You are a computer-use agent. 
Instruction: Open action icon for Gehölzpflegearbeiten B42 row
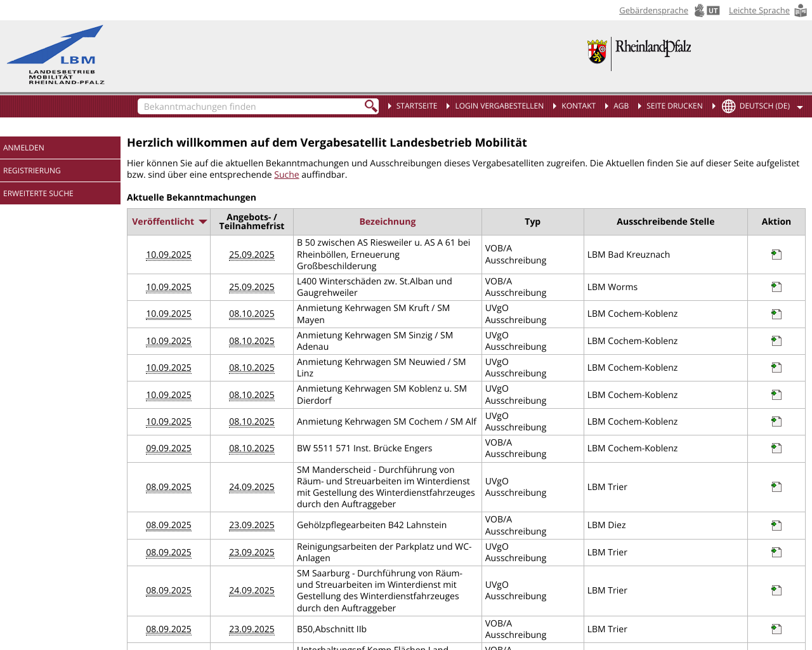tap(776, 526)
